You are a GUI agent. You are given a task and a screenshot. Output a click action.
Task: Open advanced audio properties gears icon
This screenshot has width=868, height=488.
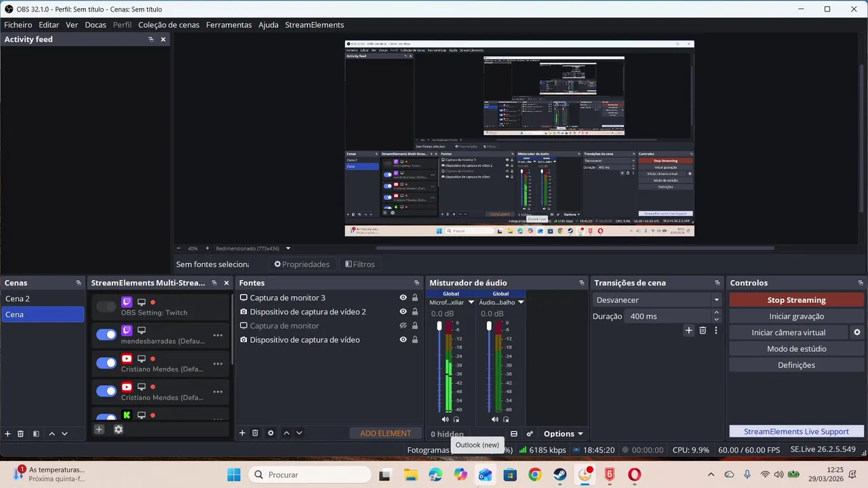(530, 434)
